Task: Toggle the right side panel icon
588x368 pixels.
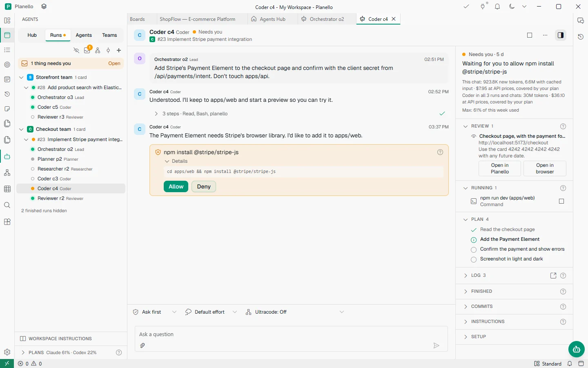Action: click(x=561, y=35)
